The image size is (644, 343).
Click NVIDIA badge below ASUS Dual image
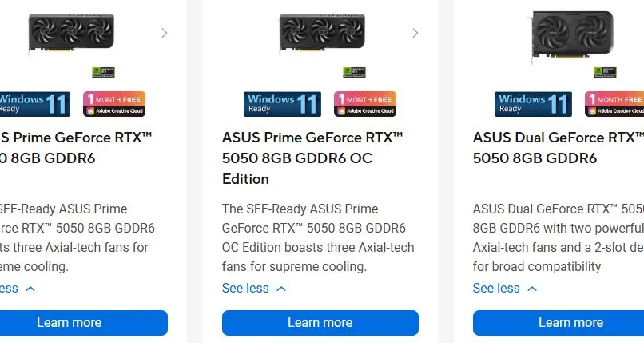coord(603,71)
